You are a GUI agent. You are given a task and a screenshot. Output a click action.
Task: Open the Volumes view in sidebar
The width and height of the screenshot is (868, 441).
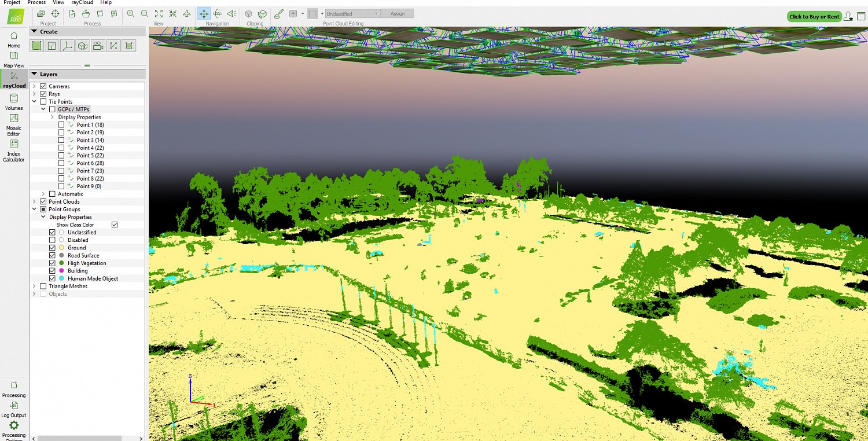pyautogui.click(x=14, y=101)
